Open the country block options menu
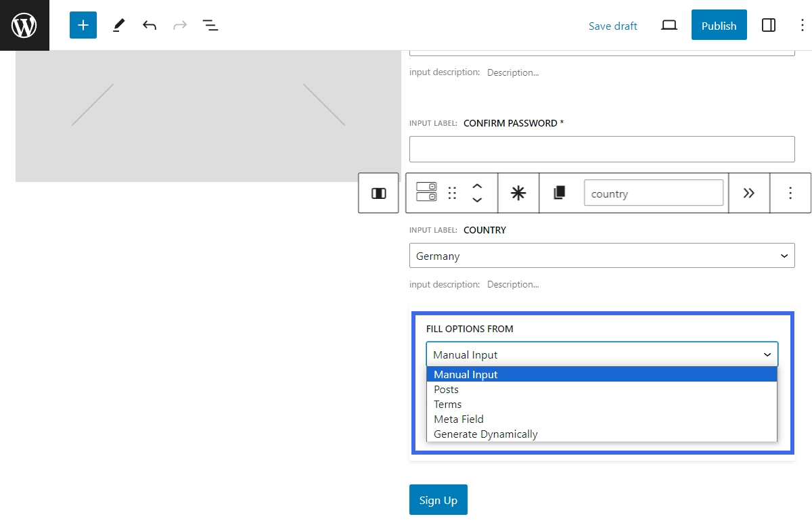Image resolution: width=812 pixels, height=525 pixels. coord(790,193)
